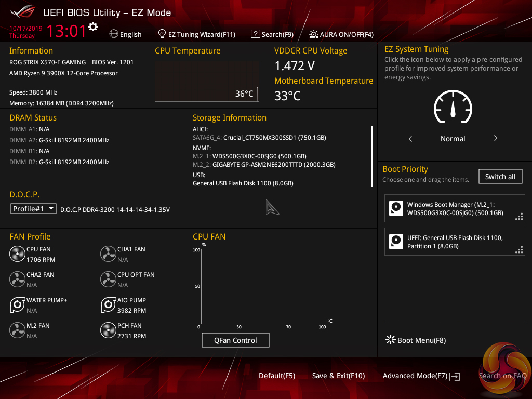Click Save & Exit(F10)
This screenshot has height=399, width=532.
coord(338,376)
